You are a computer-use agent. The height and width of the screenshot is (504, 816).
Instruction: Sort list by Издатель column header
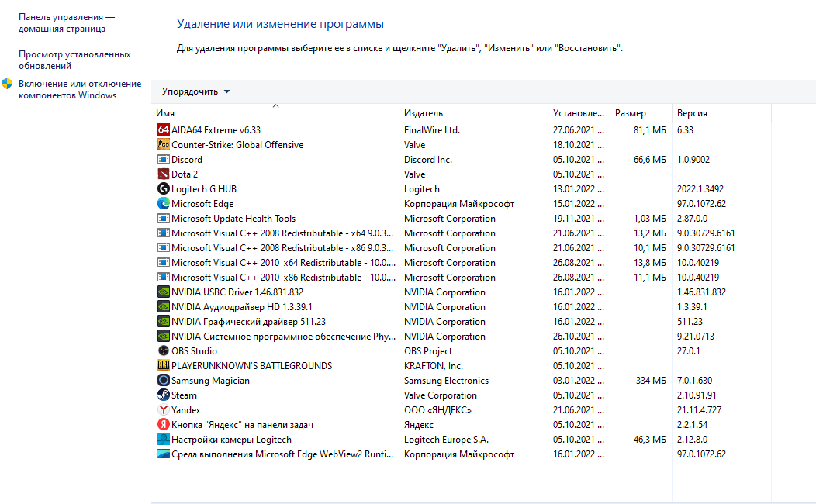pos(474,113)
